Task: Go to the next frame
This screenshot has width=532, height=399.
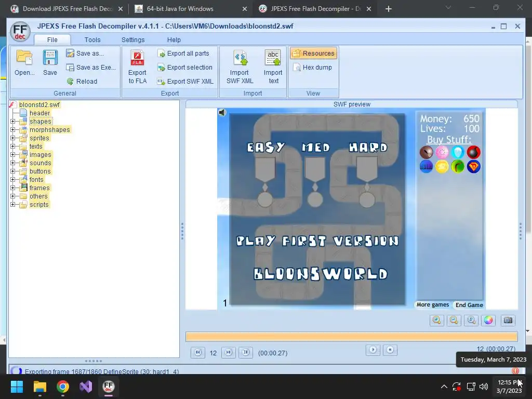Action: [229, 353]
